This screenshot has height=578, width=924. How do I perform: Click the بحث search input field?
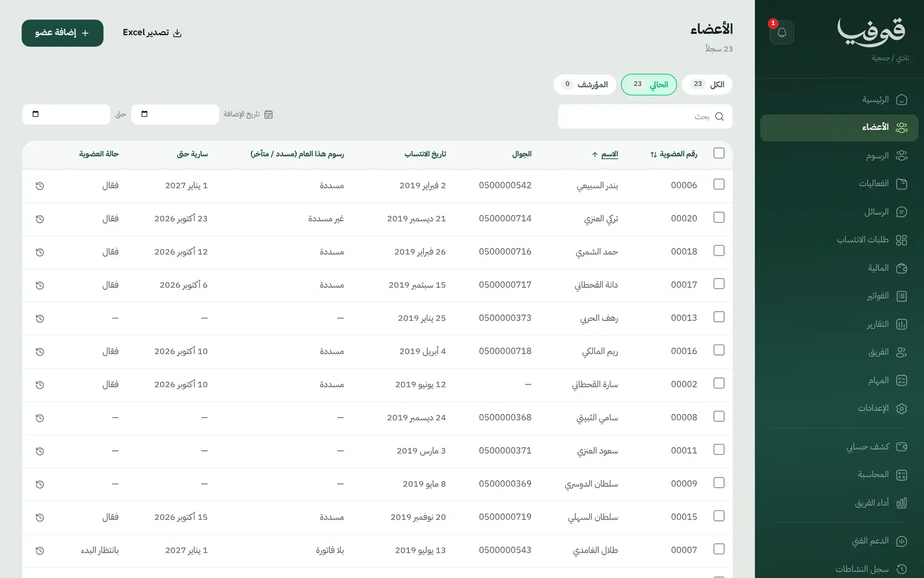coord(645,117)
